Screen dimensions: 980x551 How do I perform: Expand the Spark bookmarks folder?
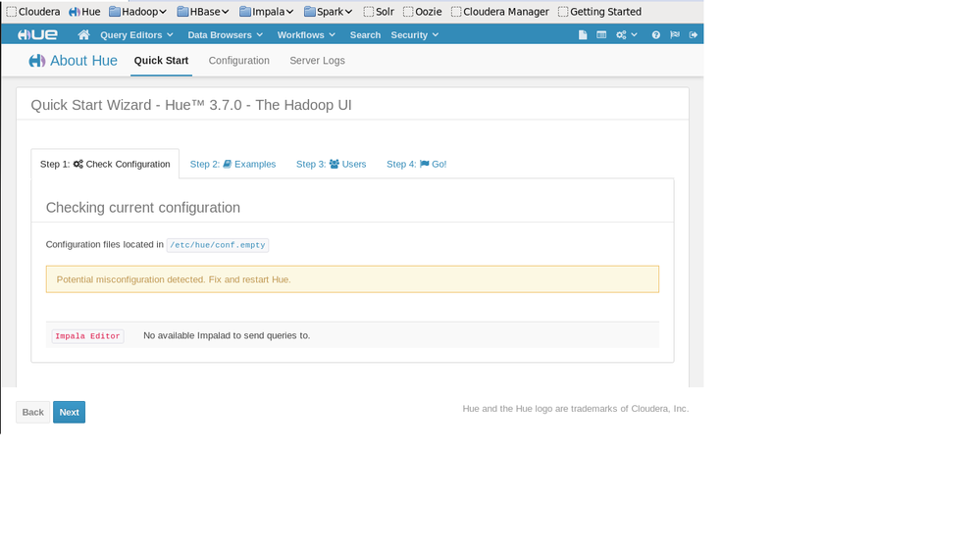point(328,11)
